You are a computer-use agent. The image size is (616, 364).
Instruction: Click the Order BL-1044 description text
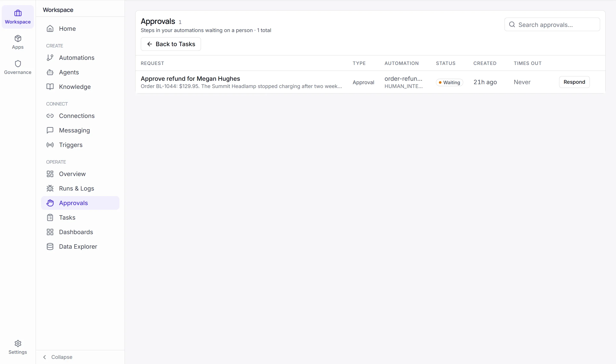[241, 86]
